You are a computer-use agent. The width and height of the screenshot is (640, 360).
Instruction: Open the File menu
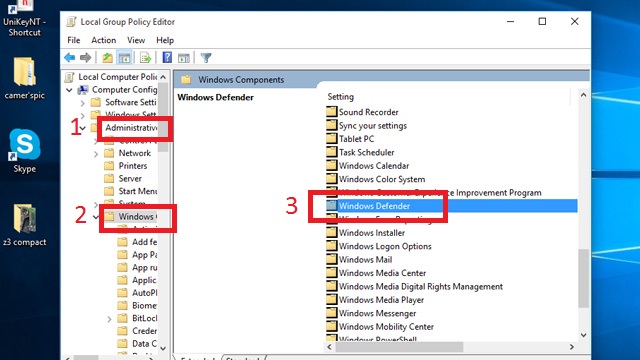pyautogui.click(x=74, y=40)
